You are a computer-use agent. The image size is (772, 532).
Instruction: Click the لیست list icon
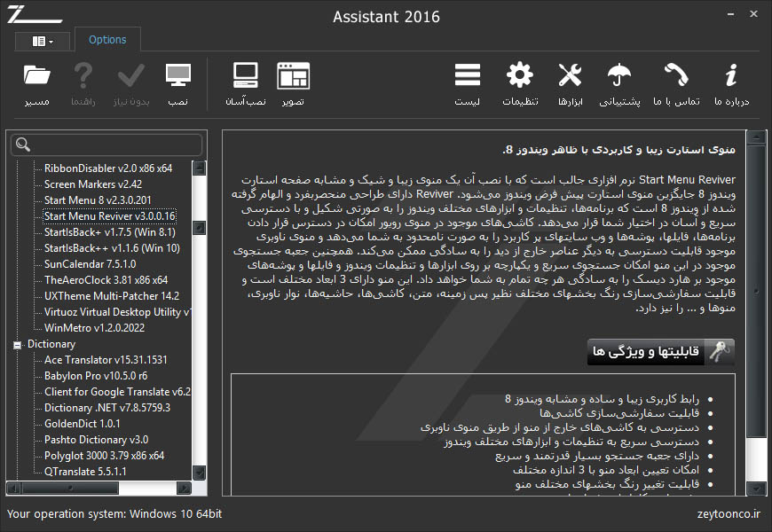[468, 75]
